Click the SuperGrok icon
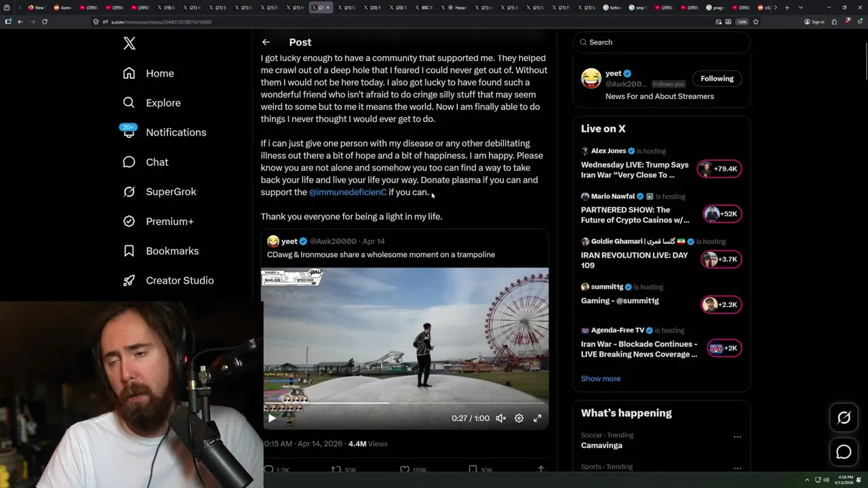The image size is (868, 488). [129, 192]
